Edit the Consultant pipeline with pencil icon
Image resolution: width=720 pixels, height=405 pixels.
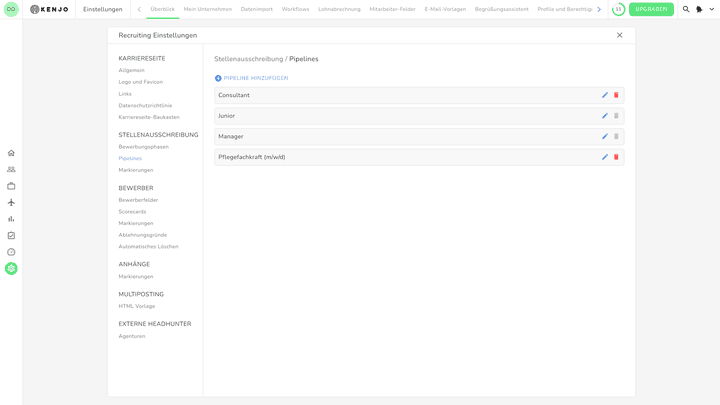pos(605,95)
